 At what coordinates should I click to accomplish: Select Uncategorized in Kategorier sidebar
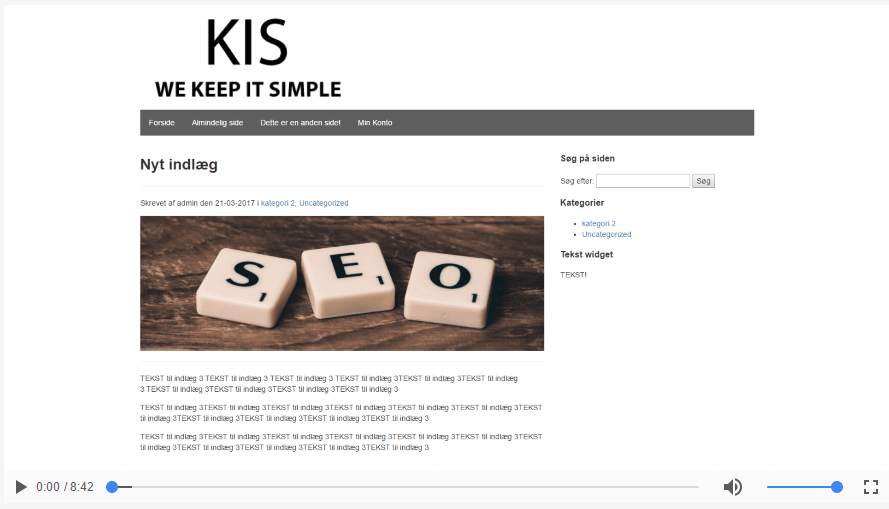pyautogui.click(x=607, y=234)
